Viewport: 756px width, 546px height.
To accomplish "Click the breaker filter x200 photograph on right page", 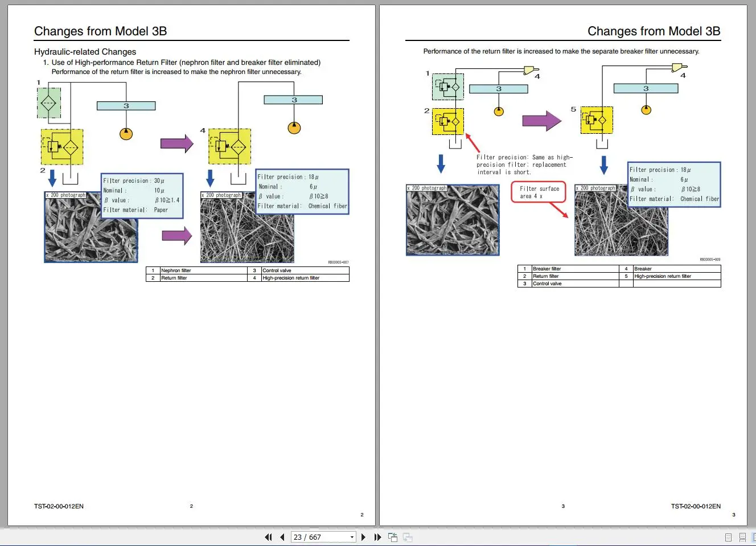I will click(x=453, y=220).
